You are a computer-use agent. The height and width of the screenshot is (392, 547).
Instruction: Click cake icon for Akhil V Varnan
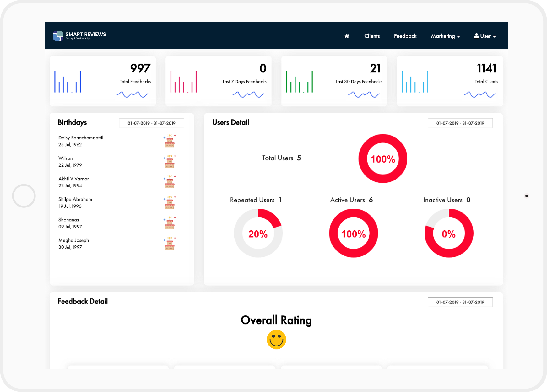click(170, 182)
